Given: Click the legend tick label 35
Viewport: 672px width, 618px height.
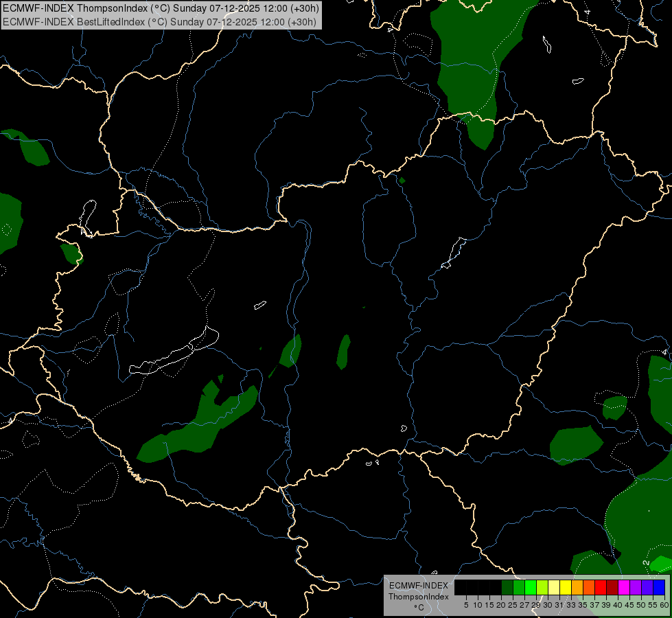Looking at the screenshot, I should (x=583, y=605).
